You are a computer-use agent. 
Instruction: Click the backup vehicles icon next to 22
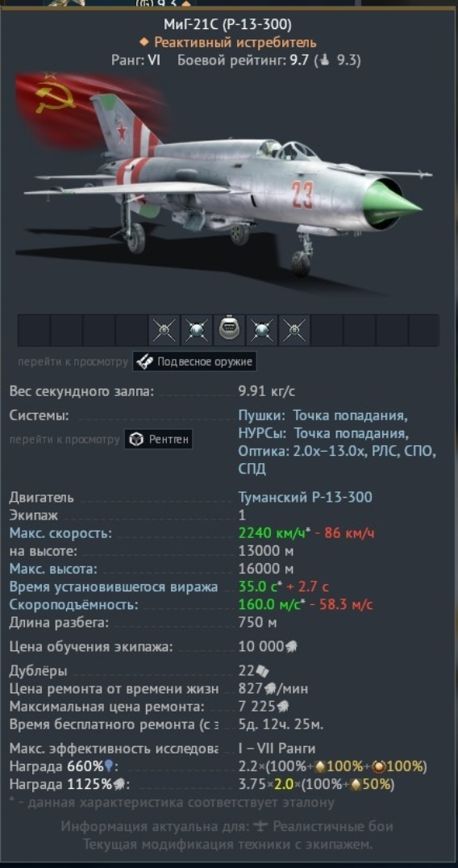[262, 671]
